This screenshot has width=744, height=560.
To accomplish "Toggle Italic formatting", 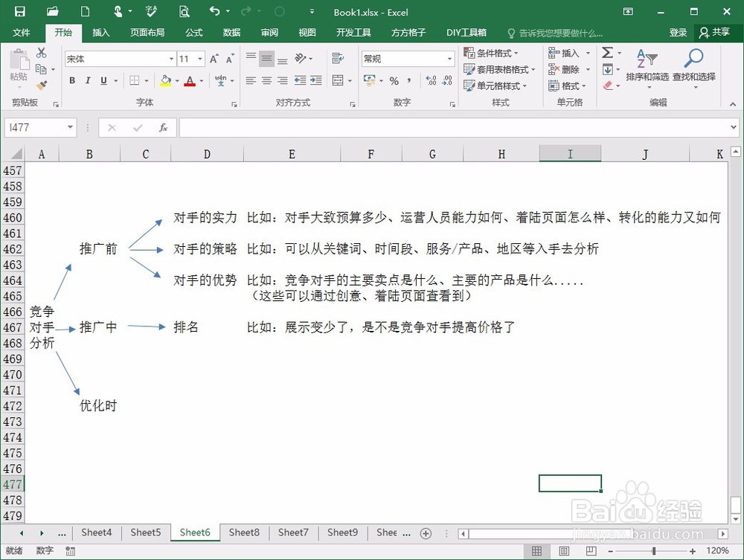I will click(88, 80).
